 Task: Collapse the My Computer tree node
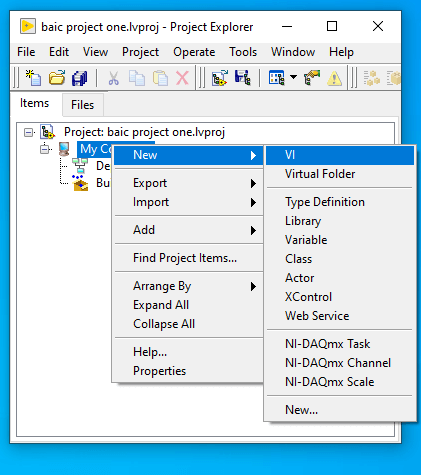coord(45,149)
